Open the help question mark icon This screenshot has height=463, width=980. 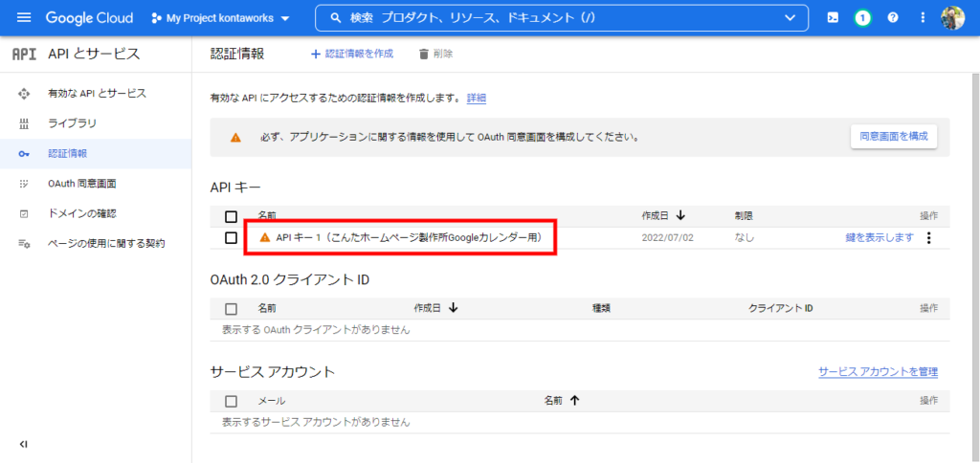click(x=893, y=18)
